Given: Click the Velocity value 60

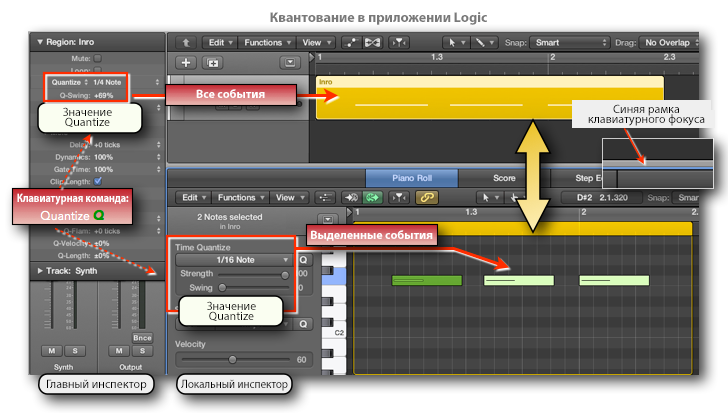Looking at the screenshot, I should 301,360.
